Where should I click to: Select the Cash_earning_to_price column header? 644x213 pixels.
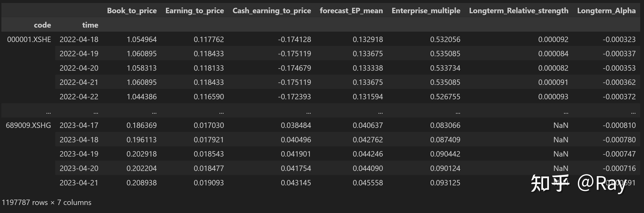272,10
